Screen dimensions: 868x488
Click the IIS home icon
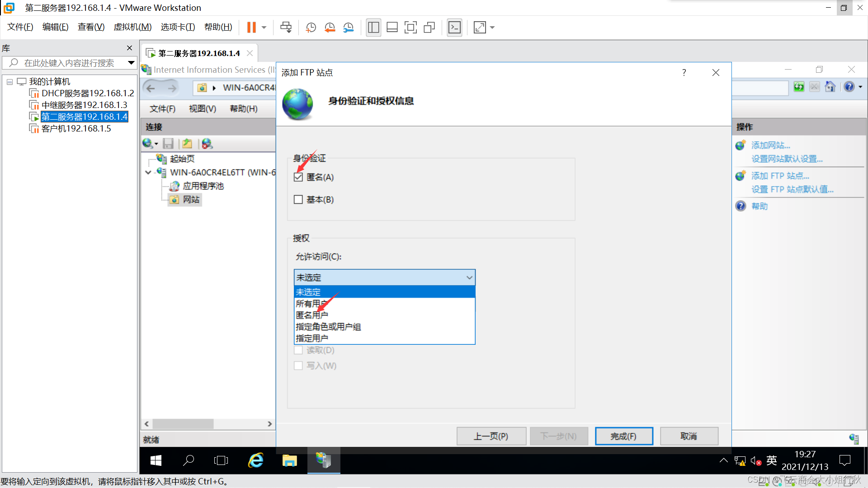(830, 87)
